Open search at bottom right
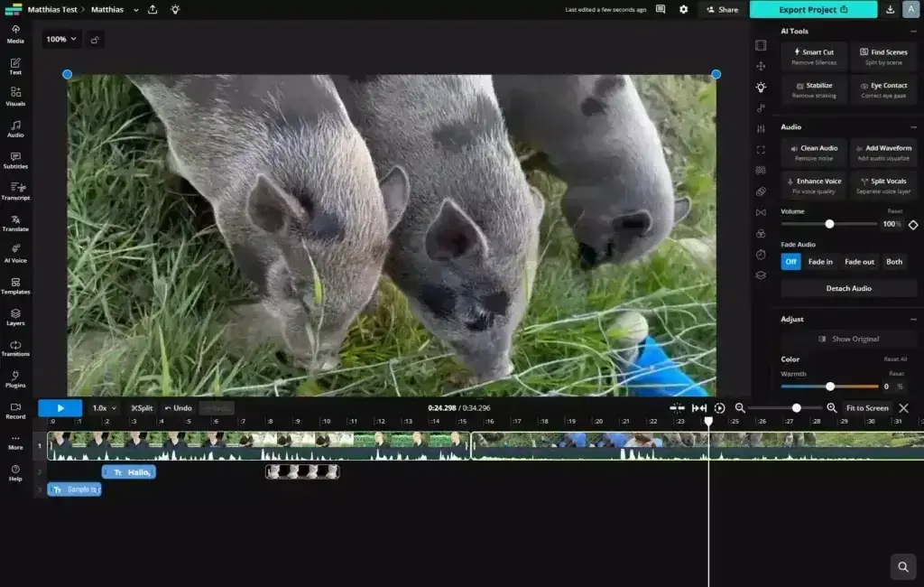 click(x=902, y=567)
